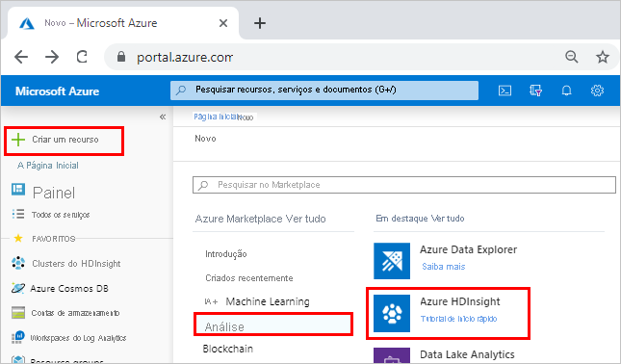Open Contas de armazenamento
The image size is (621, 364).
click(x=75, y=313)
